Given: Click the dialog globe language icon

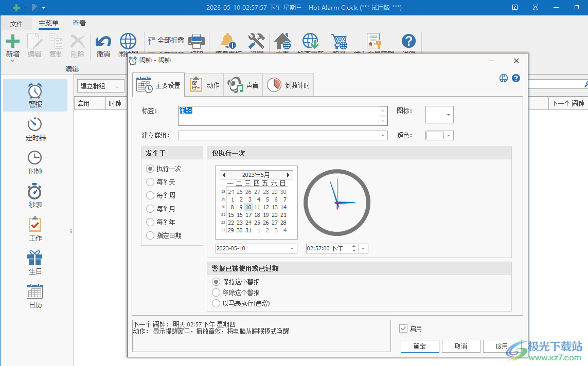Looking at the screenshot, I should (504, 78).
